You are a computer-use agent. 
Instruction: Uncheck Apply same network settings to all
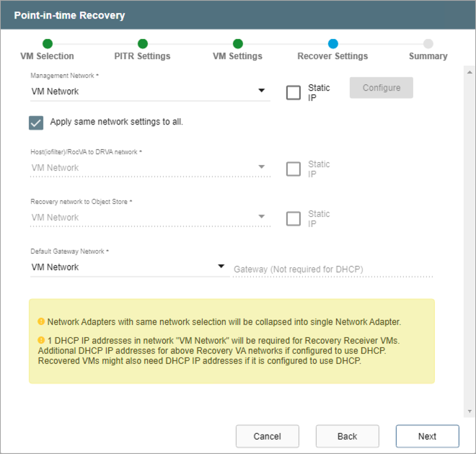[37, 123]
